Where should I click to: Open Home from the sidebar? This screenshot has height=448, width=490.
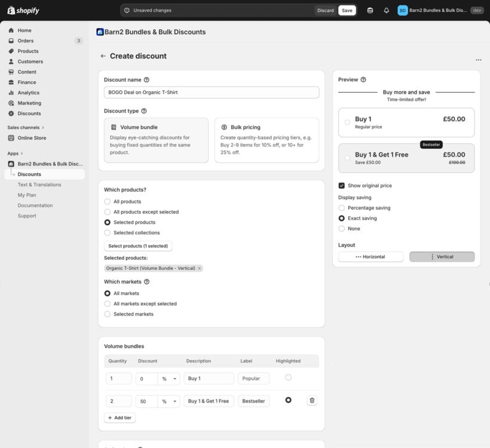pos(24,30)
